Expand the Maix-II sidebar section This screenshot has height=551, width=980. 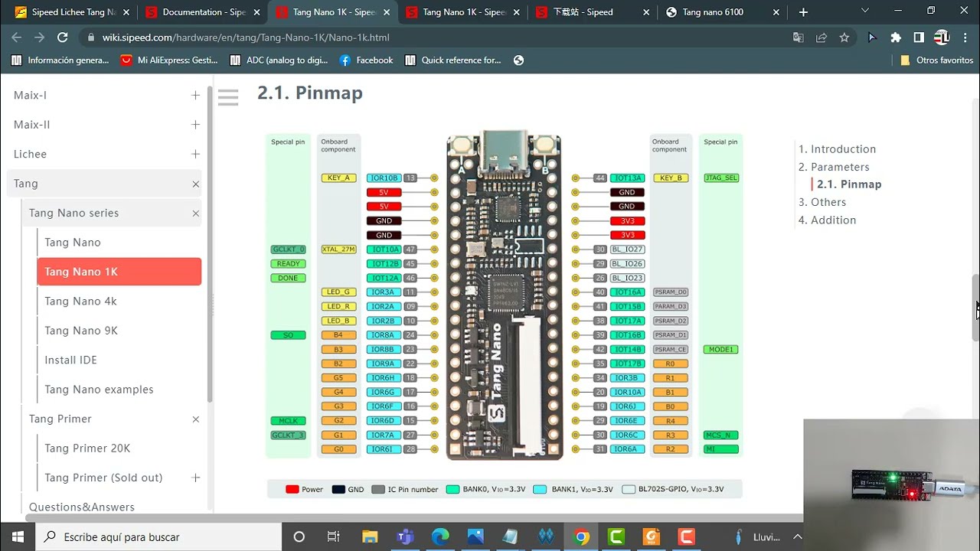click(195, 125)
